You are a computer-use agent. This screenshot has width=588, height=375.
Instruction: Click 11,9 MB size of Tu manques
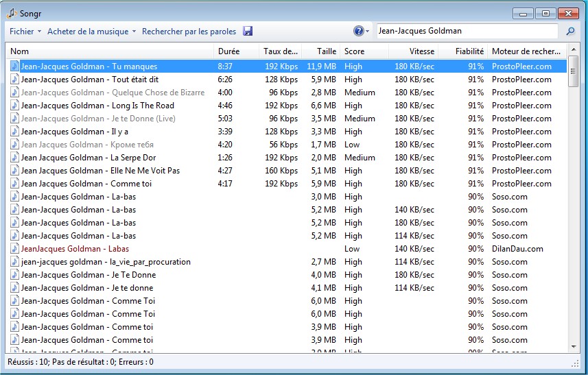tap(321, 66)
